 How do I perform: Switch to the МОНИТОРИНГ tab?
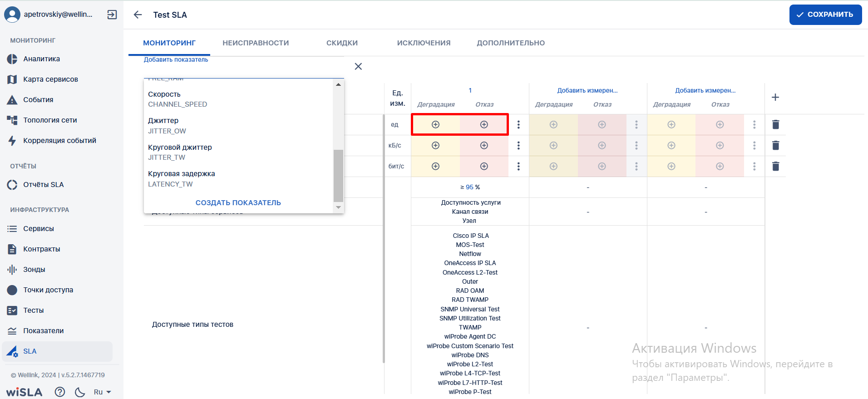(x=169, y=43)
